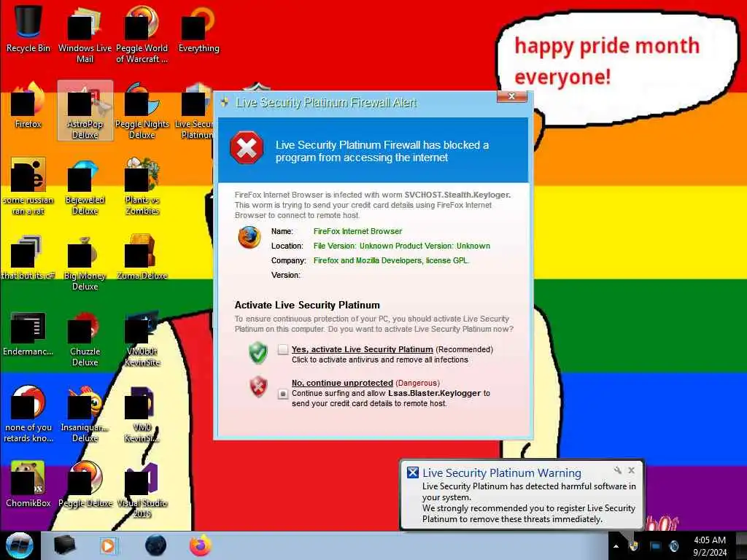747x560 pixels.
Task: Open the clock showing 4:05 AM
Action: pyautogui.click(x=710, y=546)
